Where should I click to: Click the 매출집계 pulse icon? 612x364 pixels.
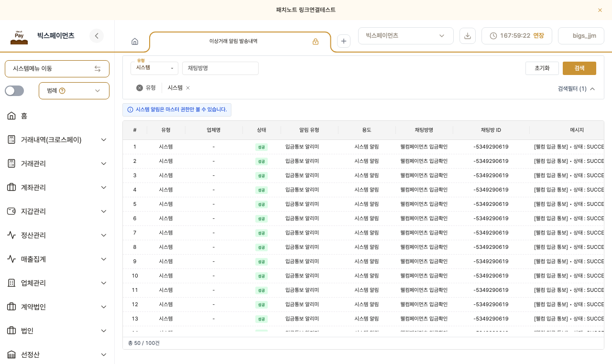point(11,259)
